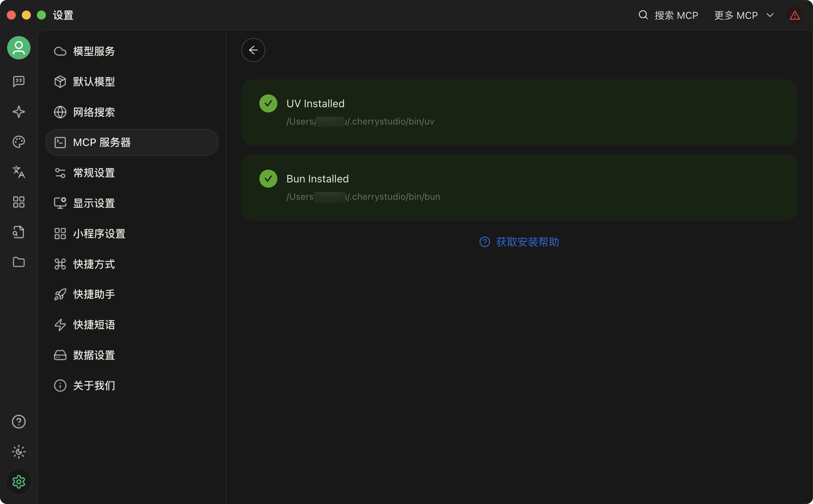Select 网络搜索 settings menu item
Viewport: 813px width, 504px height.
point(94,112)
